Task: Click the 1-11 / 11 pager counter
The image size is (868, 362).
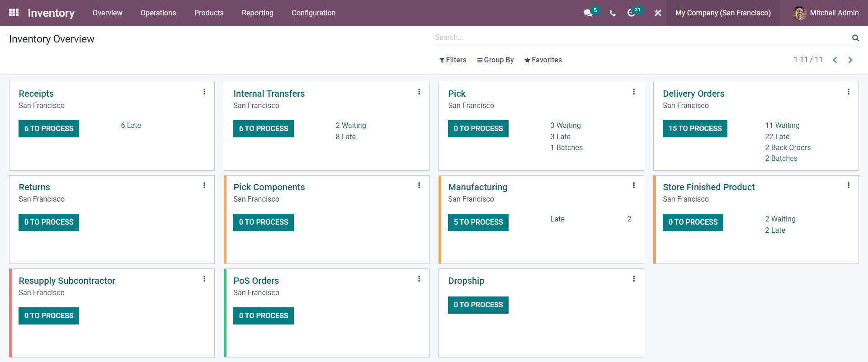Action: [808, 60]
